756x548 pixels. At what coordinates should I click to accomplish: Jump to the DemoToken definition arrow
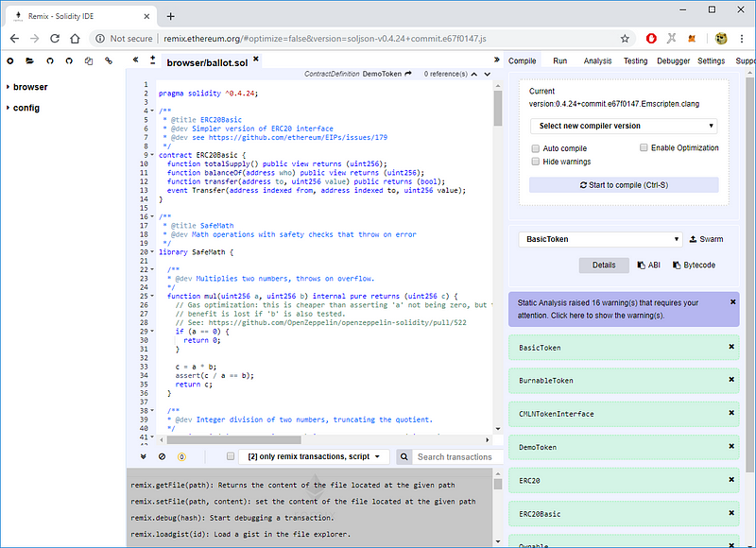[x=408, y=74]
